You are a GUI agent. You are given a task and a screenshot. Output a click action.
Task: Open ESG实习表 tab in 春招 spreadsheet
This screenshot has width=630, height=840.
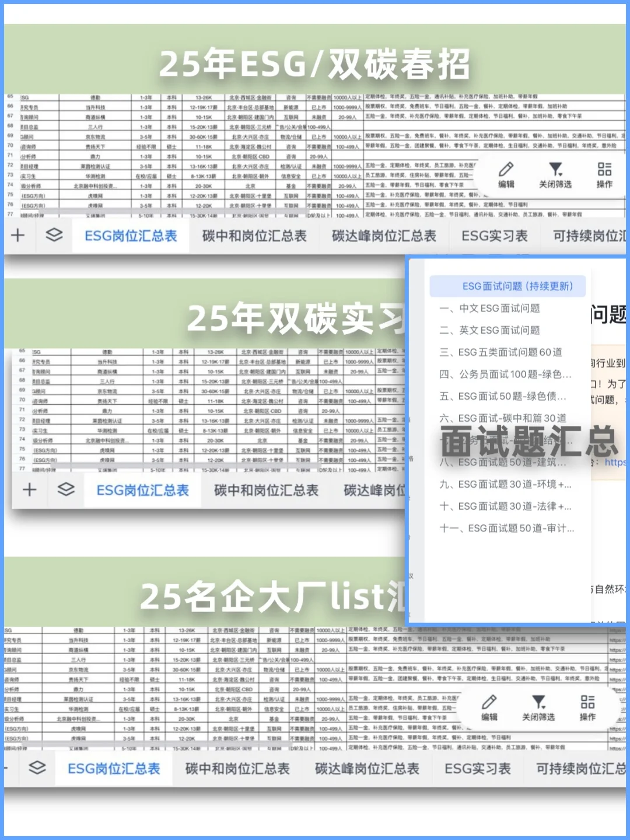point(495,236)
